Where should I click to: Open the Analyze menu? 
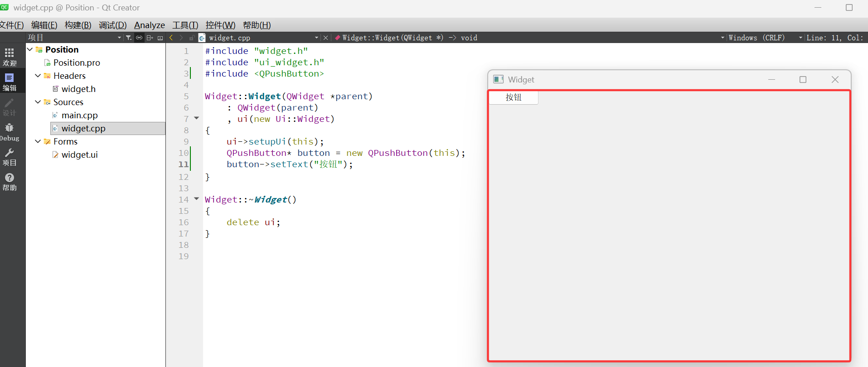[x=150, y=25]
